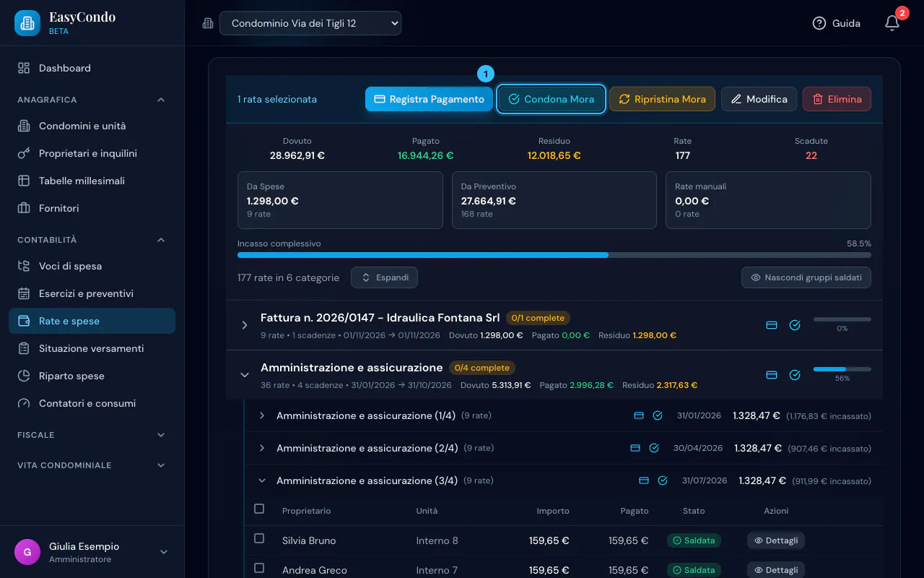
Task: Collapse the ANAGRAFICA sidebar section
Action: pyautogui.click(x=160, y=100)
